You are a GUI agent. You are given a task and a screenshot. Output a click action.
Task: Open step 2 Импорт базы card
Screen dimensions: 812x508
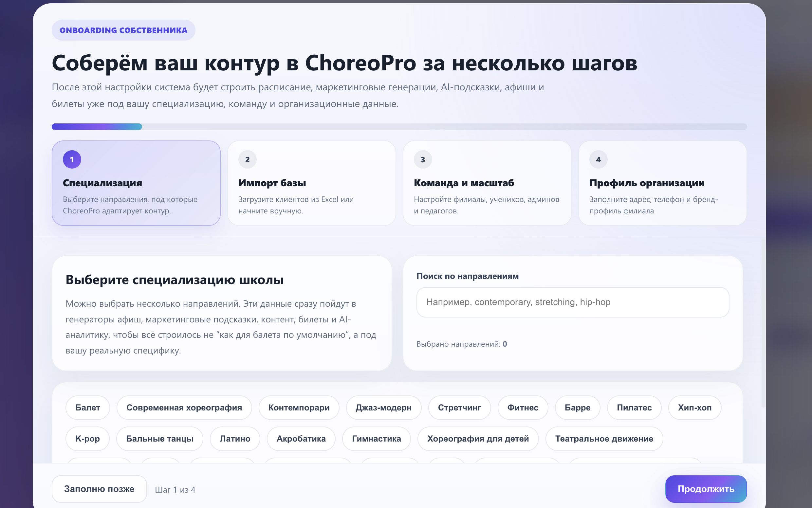[x=312, y=183]
